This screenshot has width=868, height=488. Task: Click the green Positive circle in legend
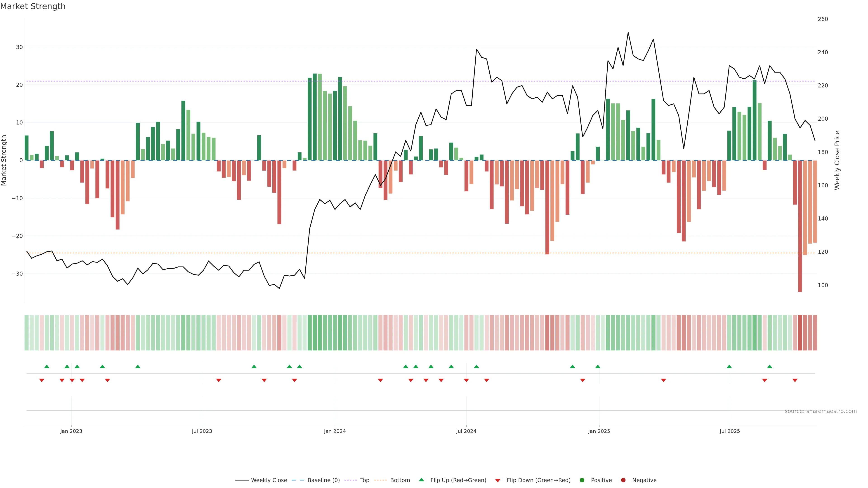pos(582,480)
